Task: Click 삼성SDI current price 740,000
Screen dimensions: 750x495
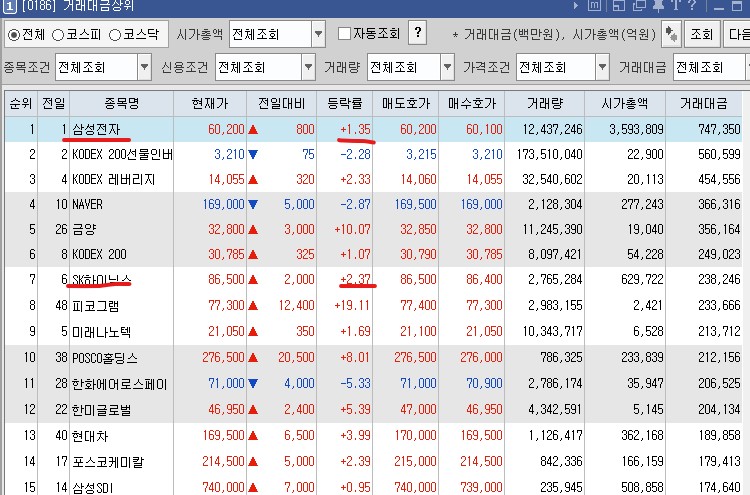Action: 223,487
